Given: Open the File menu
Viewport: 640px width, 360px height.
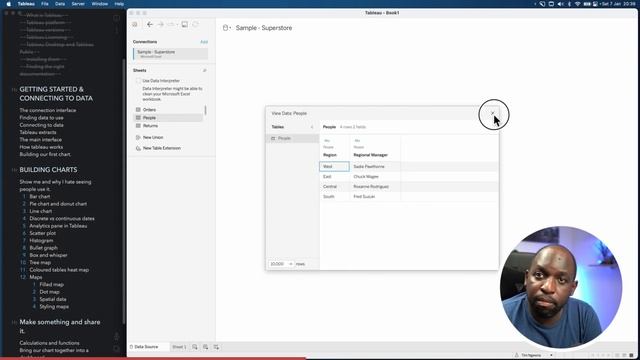Looking at the screenshot, I should tap(45, 4).
